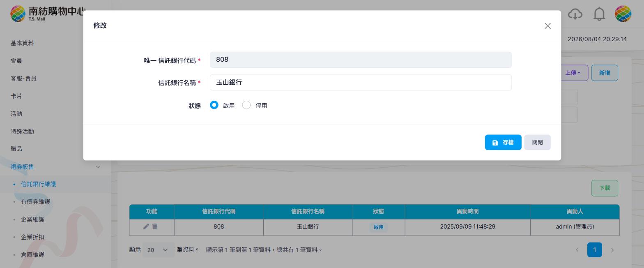Save changes with the 存檔 button
The image size is (644, 268).
[x=503, y=142]
